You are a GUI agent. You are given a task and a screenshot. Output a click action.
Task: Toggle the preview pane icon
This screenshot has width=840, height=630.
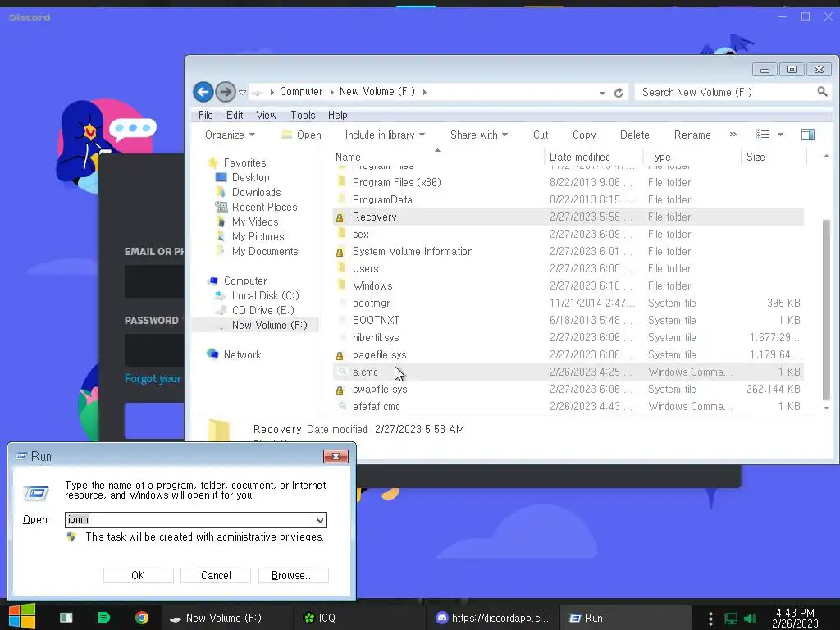808,135
